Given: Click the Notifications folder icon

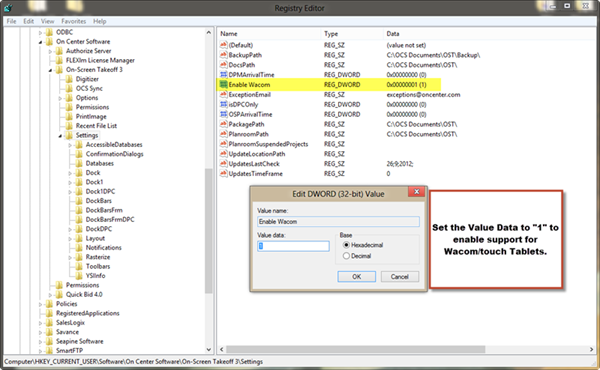Looking at the screenshot, I should [x=79, y=248].
